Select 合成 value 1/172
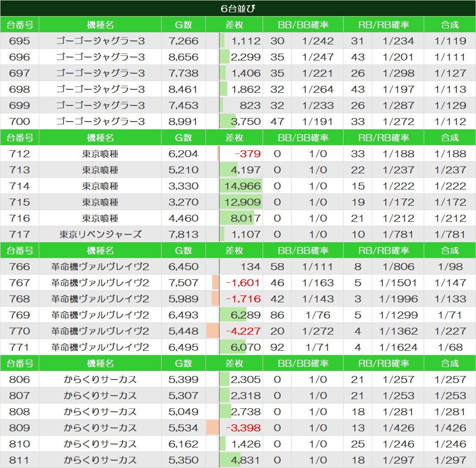476x468 pixels. 450,202
